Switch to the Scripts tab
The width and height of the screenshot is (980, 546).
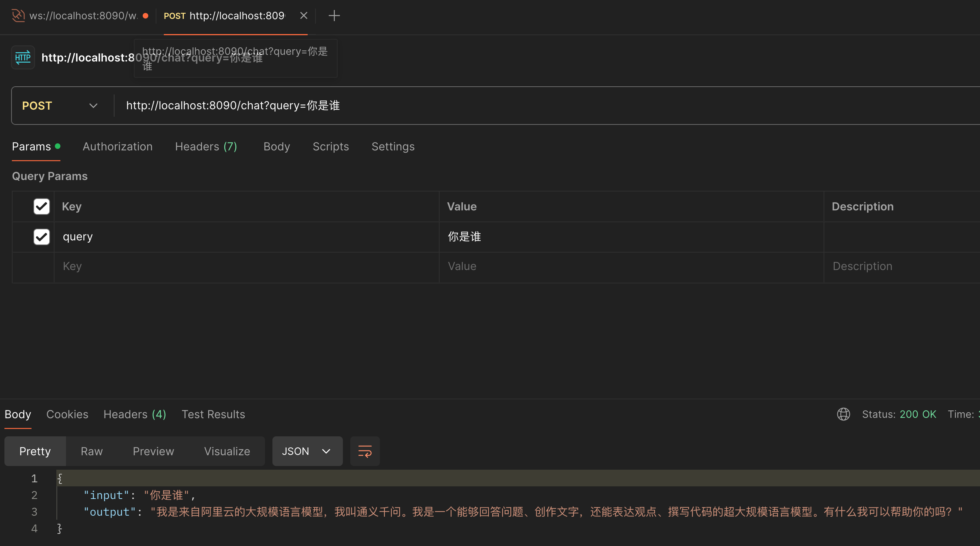(x=330, y=147)
